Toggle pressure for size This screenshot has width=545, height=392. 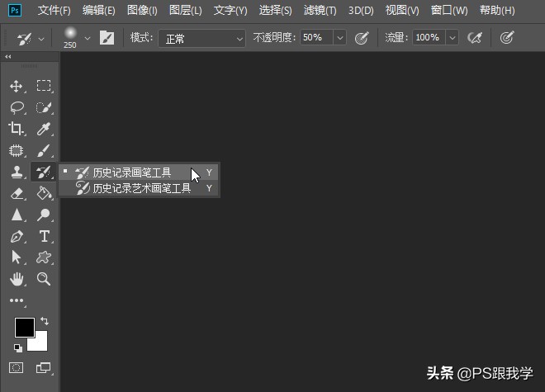click(507, 37)
